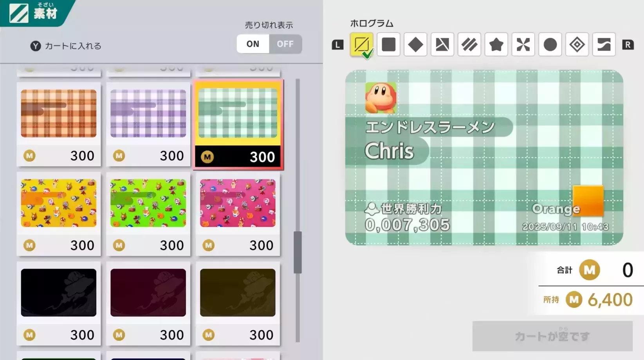Click the Y カートに入れる add-to-cart prompt
This screenshot has height=360, width=644.
[66, 46]
